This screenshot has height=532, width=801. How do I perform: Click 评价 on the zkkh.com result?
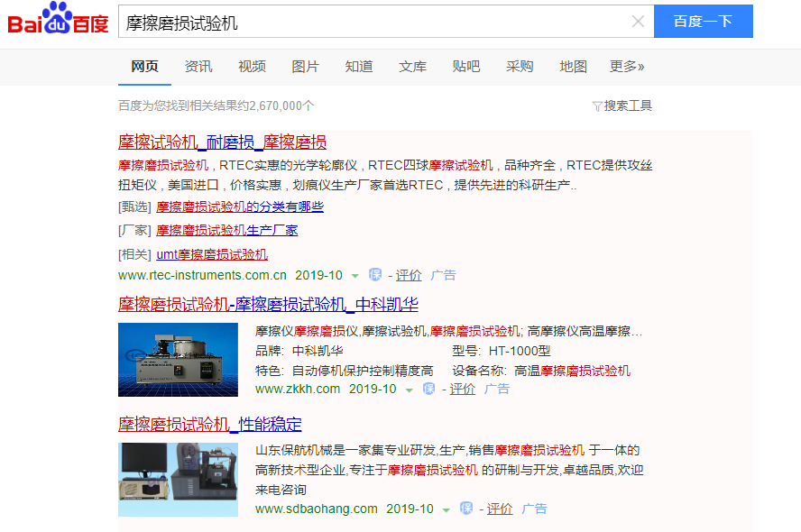[463, 389]
